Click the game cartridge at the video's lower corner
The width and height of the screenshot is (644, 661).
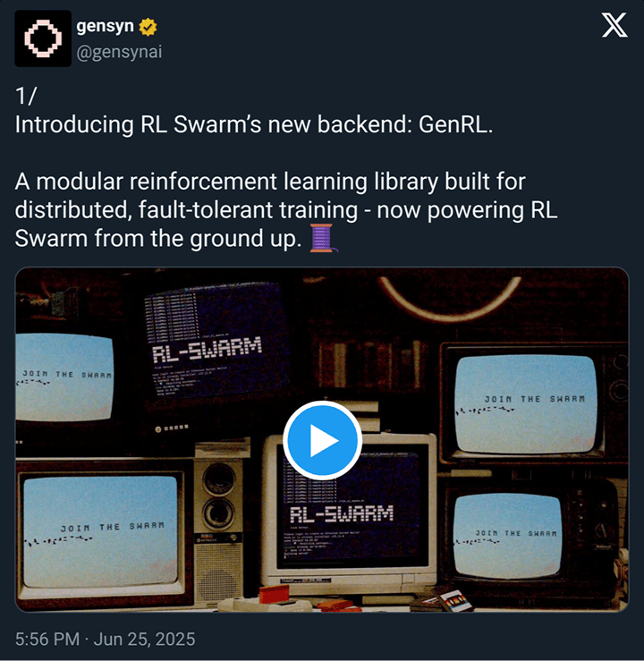pos(455,598)
